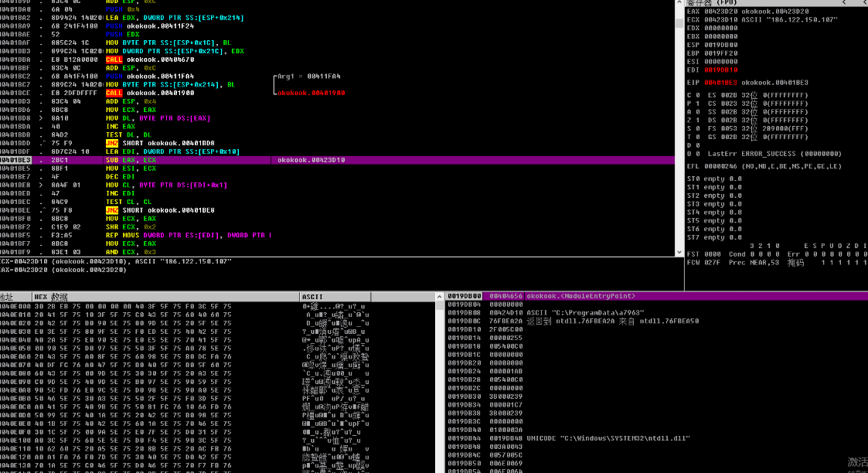The image size is (868, 473).
Task: Click the EFL 00000246 flags line
Action: [764, 166]
